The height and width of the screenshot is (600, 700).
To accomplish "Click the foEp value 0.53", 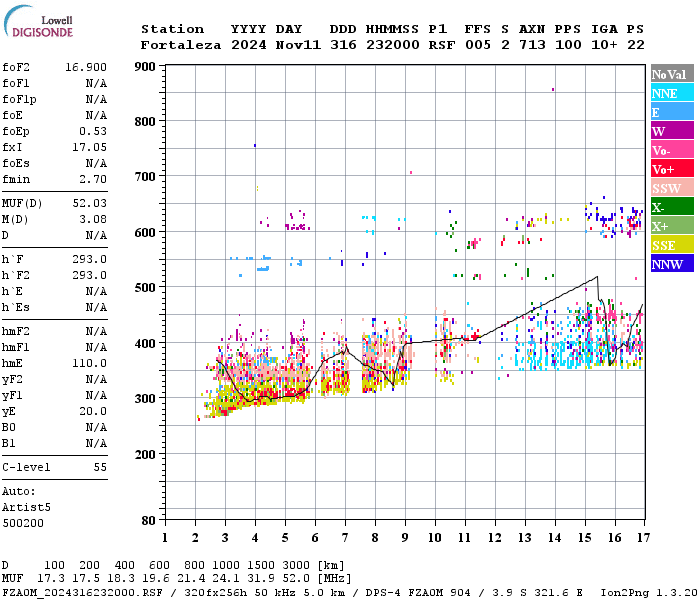I will 93,131.
